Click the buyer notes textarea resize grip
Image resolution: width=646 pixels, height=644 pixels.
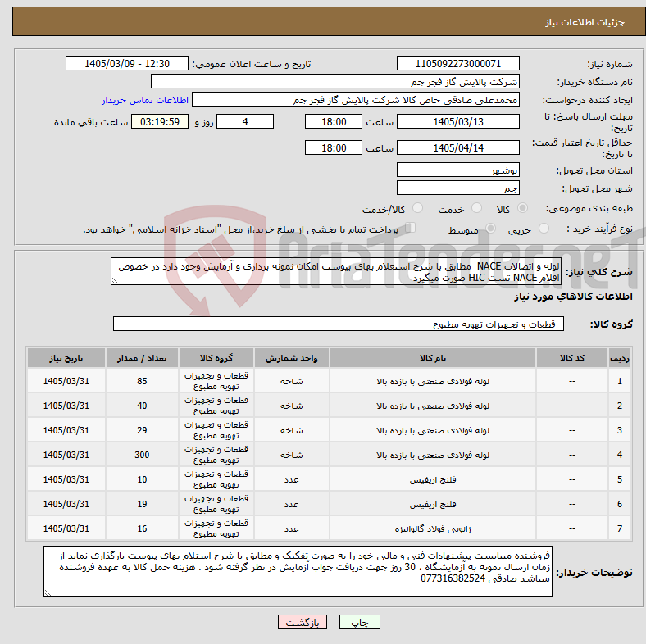tap(48, 593)
